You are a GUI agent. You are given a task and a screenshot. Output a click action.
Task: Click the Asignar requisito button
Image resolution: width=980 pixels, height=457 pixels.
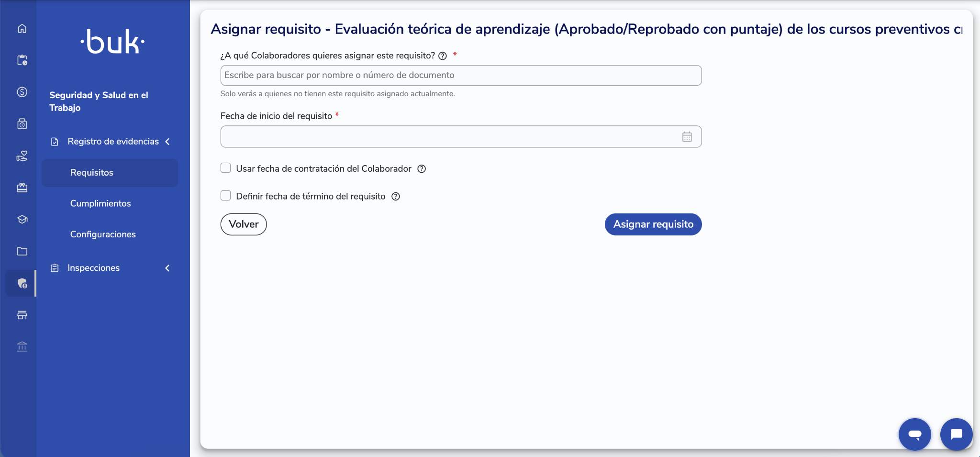tap(653, 224)
